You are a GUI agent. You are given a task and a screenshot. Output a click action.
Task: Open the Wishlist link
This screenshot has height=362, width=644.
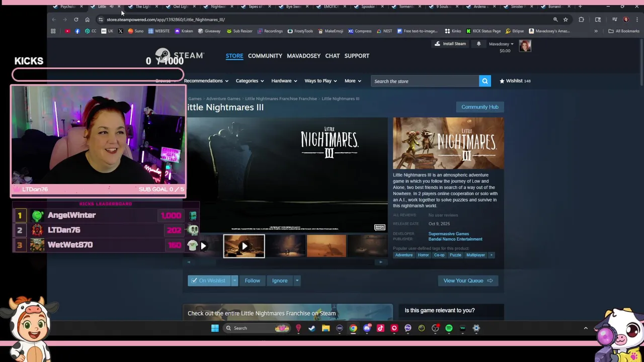coord(515,81)
